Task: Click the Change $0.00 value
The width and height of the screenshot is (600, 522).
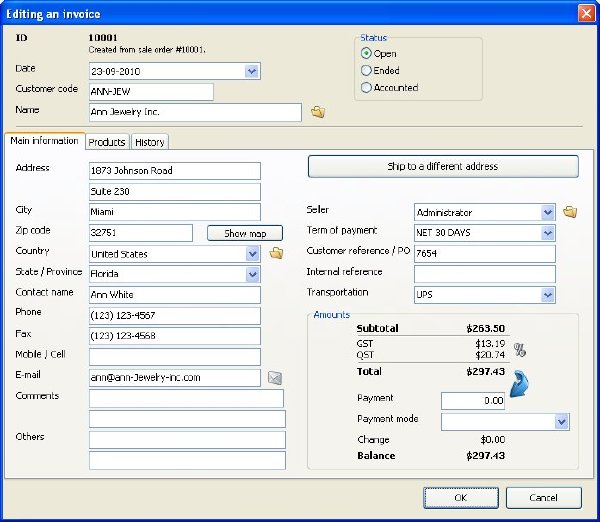Action: (493, 439)
